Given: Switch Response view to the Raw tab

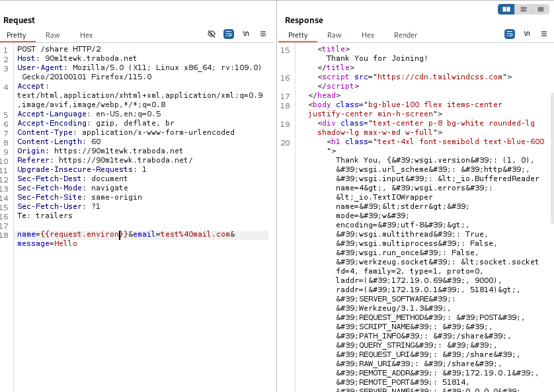Looking at the screenshot, I should (x=335, y=35).
